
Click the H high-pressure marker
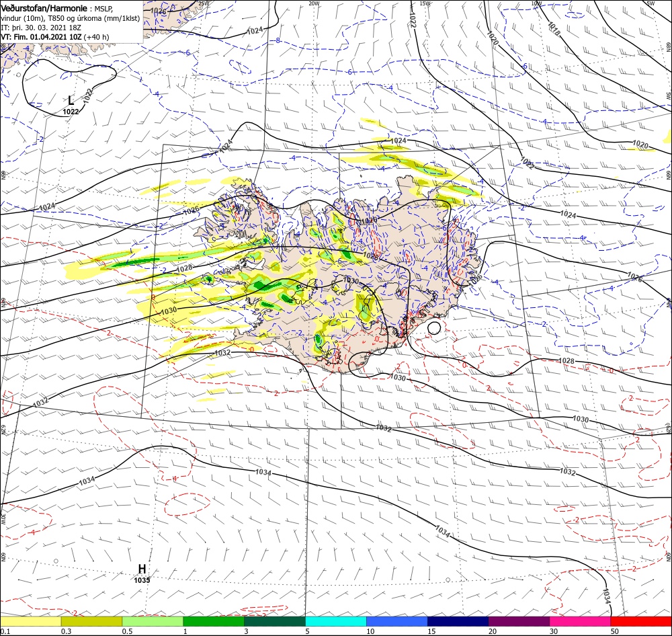(142, 569)
